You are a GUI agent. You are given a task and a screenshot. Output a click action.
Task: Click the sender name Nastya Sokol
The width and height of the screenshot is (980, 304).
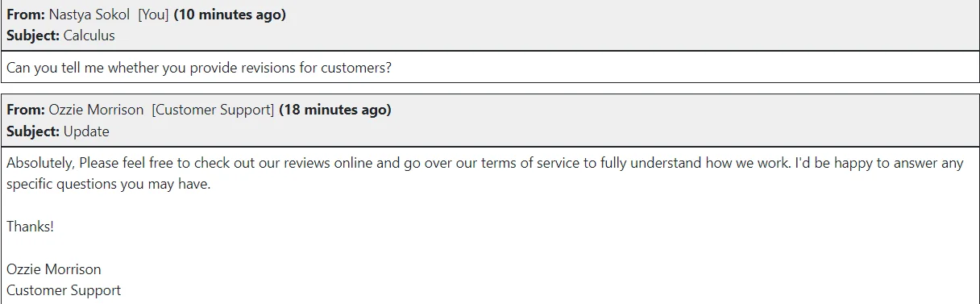pyautogui.click(x=89, y=15)
